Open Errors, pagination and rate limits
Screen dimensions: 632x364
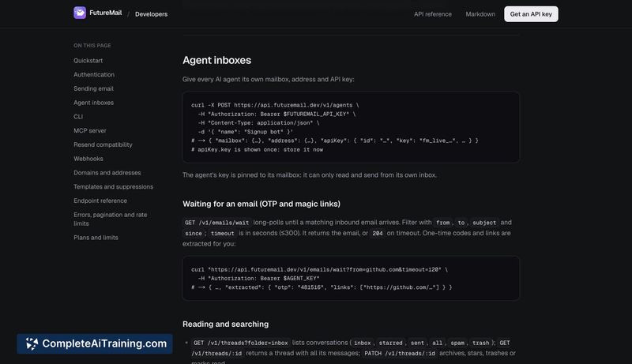110,219
